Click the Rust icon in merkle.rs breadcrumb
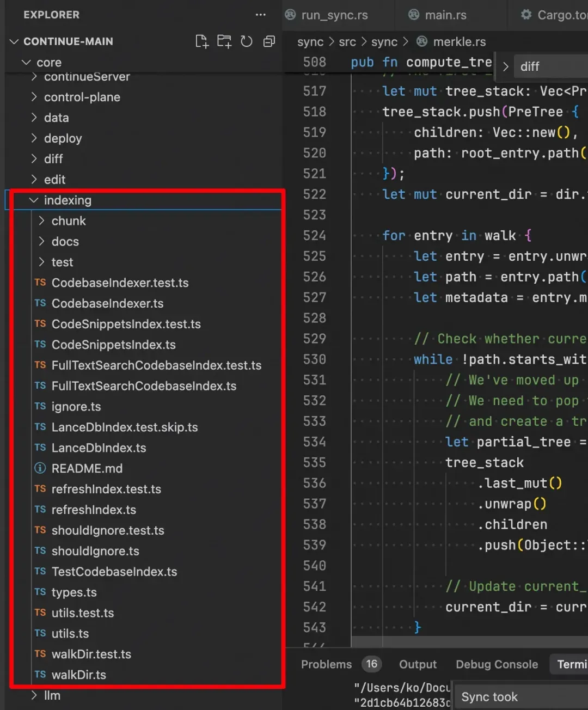The width and height of the screenshot is (588, 710). tap(422, 41)
